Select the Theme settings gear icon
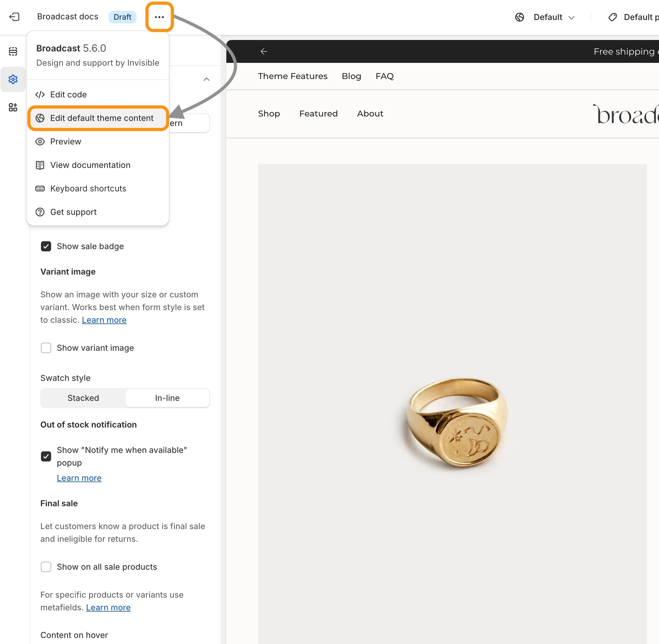Screen dimensions: 659x644 point(13,79)
